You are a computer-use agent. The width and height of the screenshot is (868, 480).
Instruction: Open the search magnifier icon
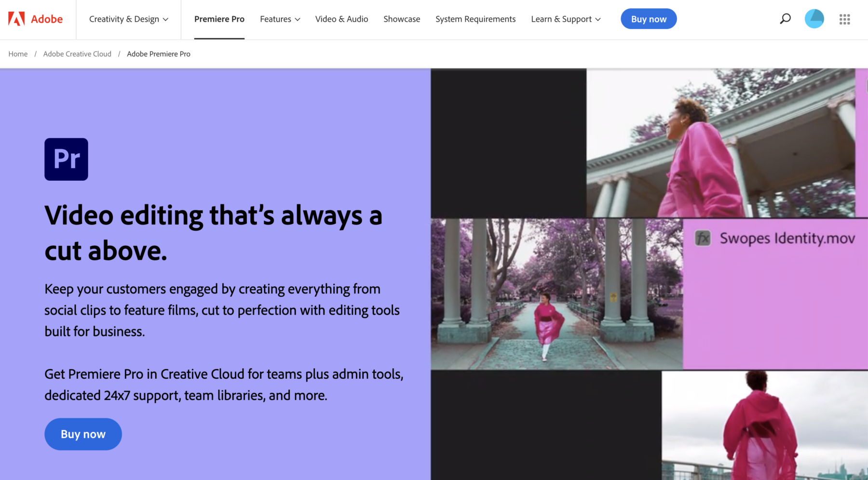[x=785, y=19]
